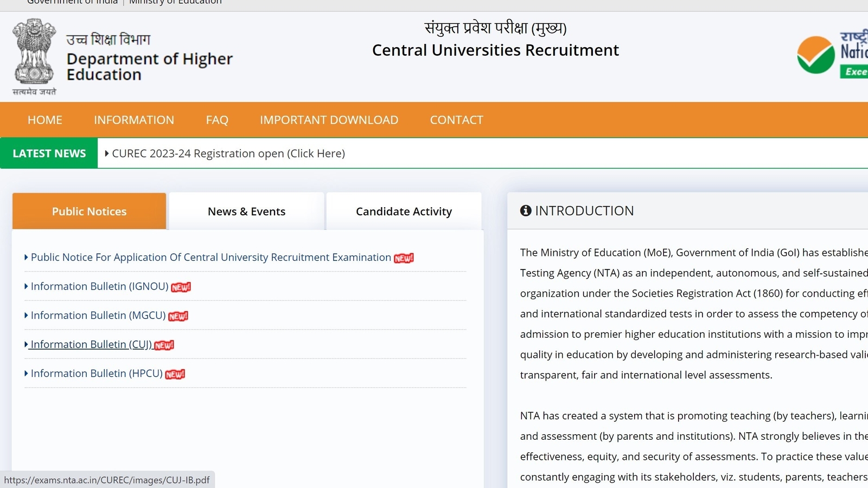Viewport: 868px width, 488px height.
Task: Switch to the Candidate Activity tab
Action: coord(404,211)
